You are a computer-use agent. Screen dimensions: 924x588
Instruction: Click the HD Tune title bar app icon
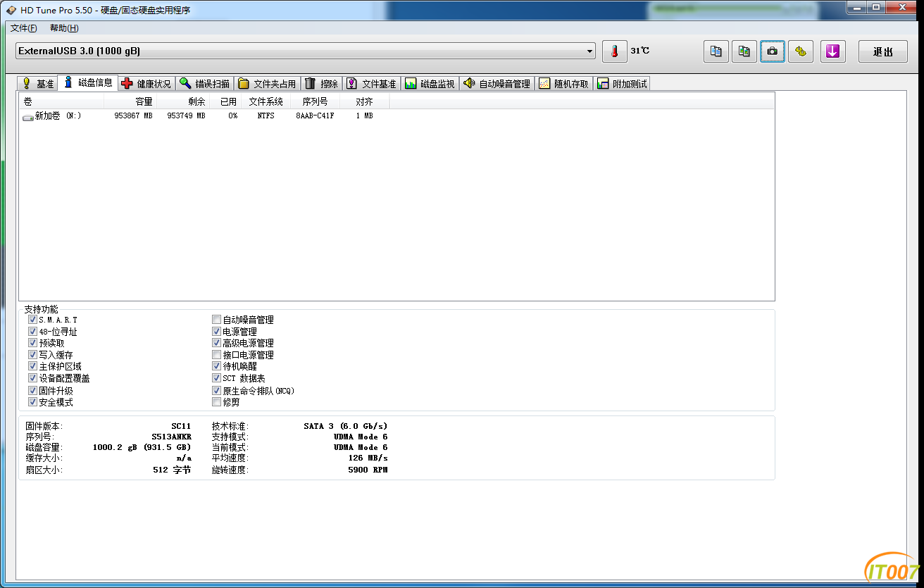tap(11, 10)
